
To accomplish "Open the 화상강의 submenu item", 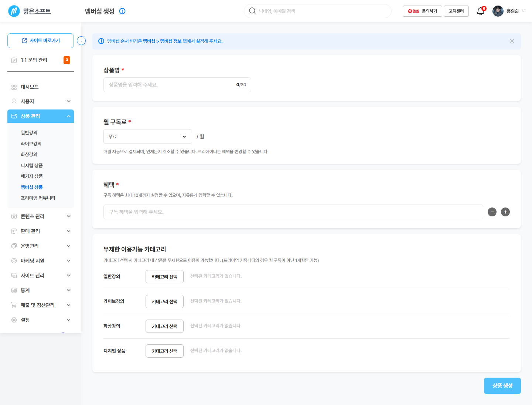I will pyautogui.click(x=29, y=154).
